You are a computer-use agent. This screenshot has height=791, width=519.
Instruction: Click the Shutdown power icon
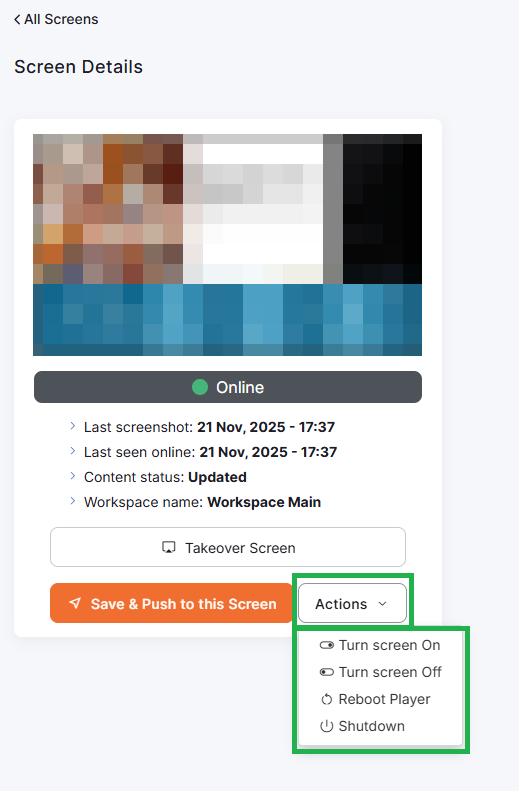pyautogui.click(x=326, y=726)
